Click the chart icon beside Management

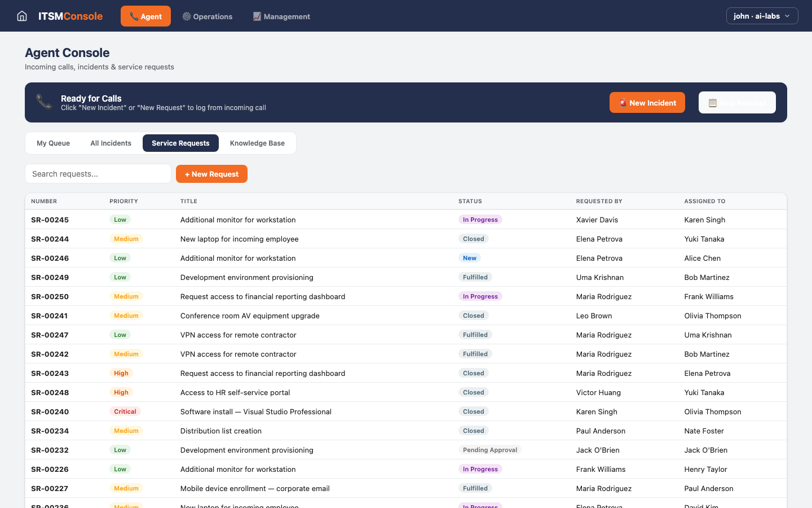click(258, 16)
